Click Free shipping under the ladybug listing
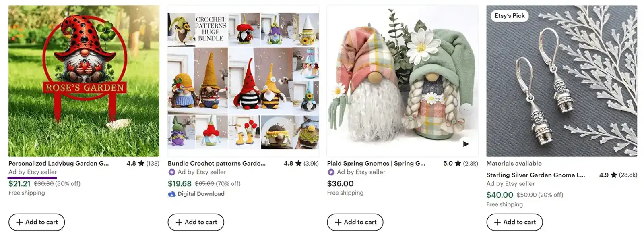The width and height of the screenshot is (644, 235). click(x=27, y=193)
